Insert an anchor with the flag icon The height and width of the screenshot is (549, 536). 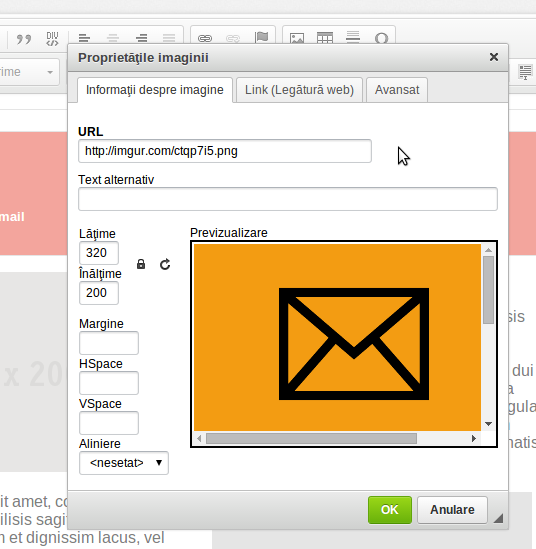click(262, 37)
